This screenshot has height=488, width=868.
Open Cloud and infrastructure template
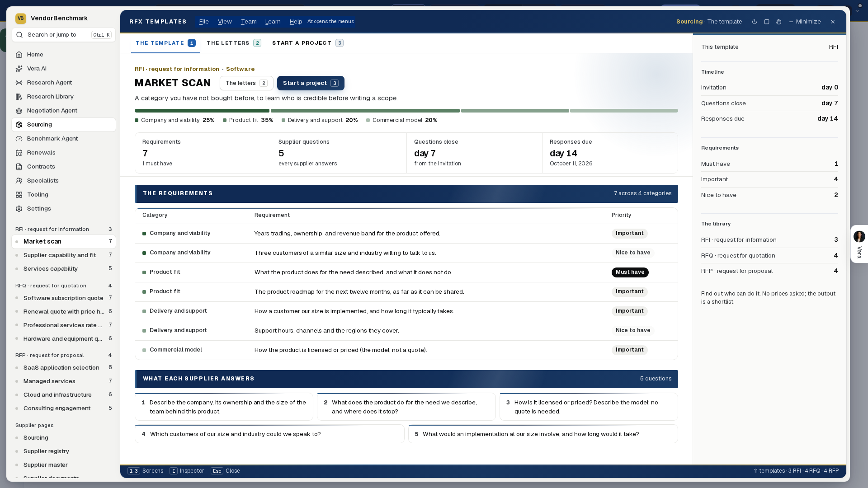pyautogui.click(x=64, y=395)
